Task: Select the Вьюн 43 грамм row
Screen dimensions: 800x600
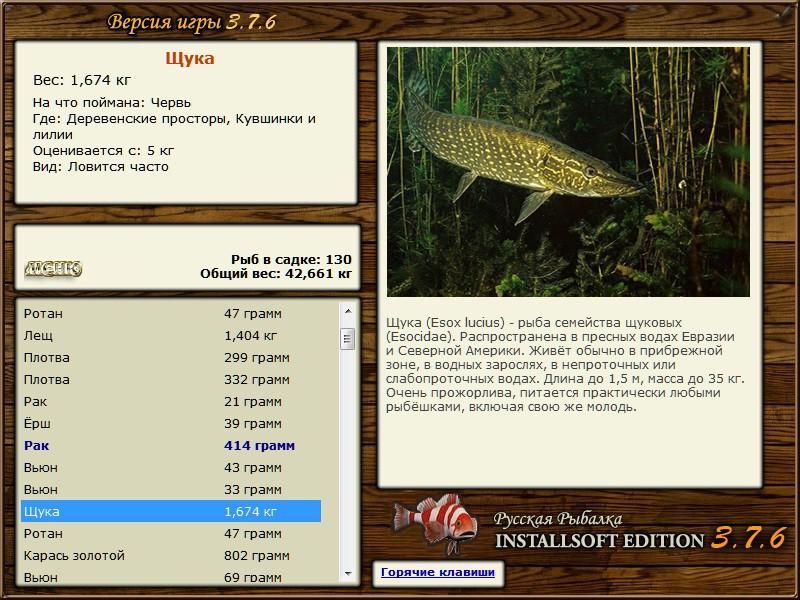Action: coord(171,467)
